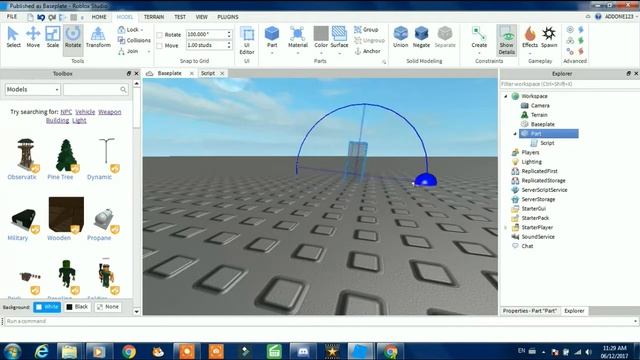Open File Explorer from the taskbar
The width and height of the screenshot is (640, 360).
[x=69, y=351]
